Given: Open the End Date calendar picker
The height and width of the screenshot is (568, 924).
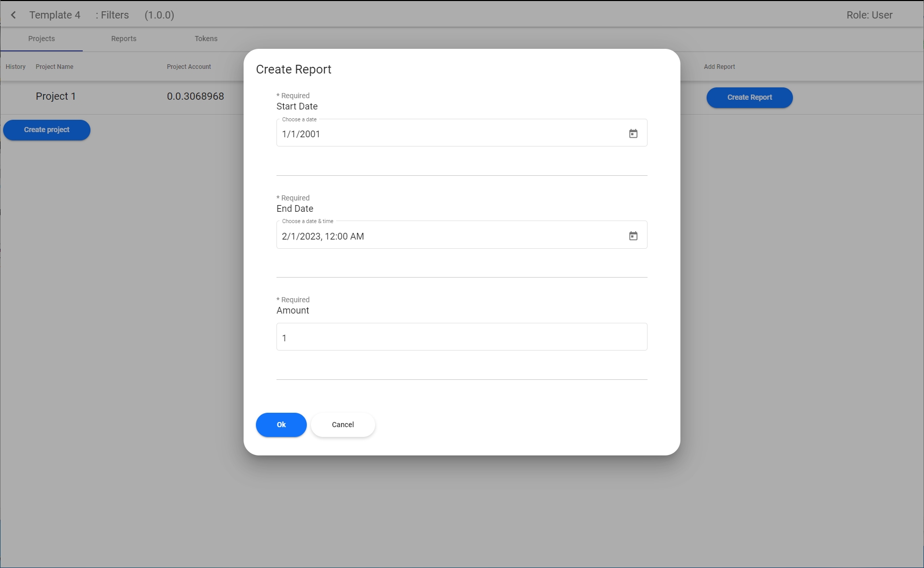Looking at the screenshot, I should click(633, 236).
